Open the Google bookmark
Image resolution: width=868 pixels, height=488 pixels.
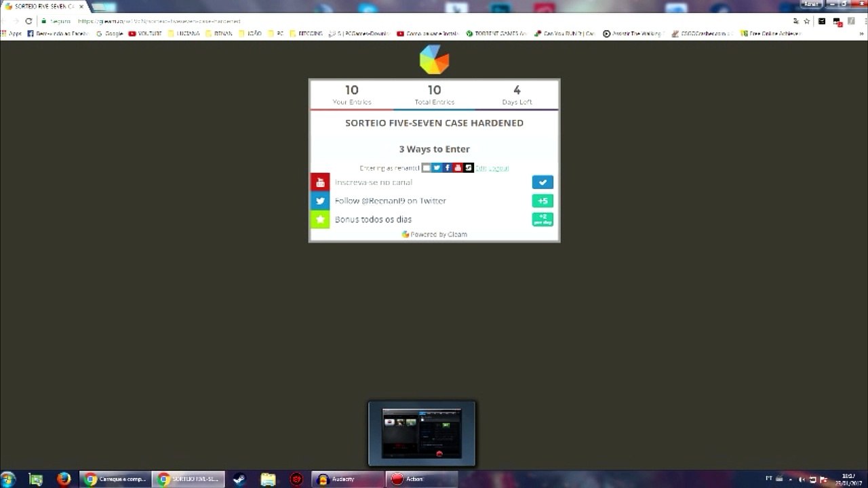click(110, 33)
